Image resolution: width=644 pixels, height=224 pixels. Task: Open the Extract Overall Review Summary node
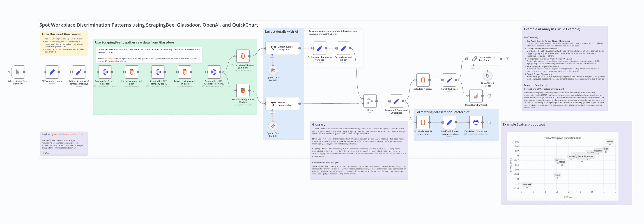(243, 56)
